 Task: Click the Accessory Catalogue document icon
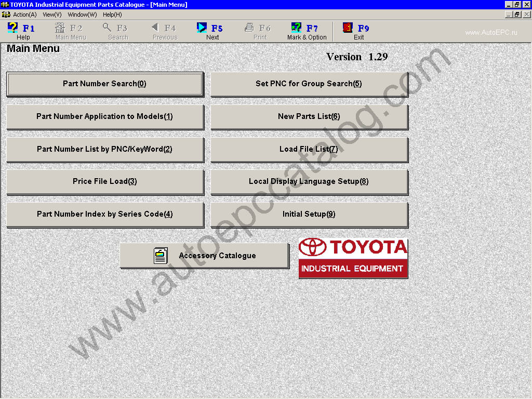161,256
